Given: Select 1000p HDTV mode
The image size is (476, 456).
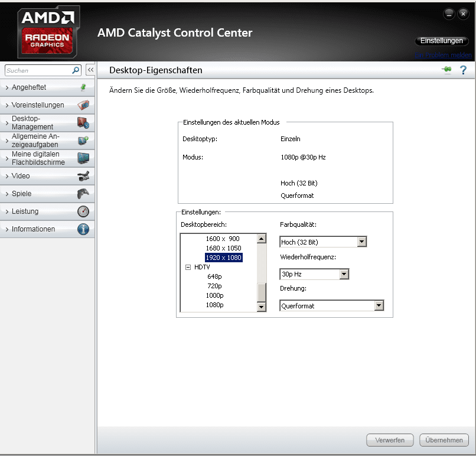Looking at the screenshot, I should pyautogui.click(x=214, y=295).
